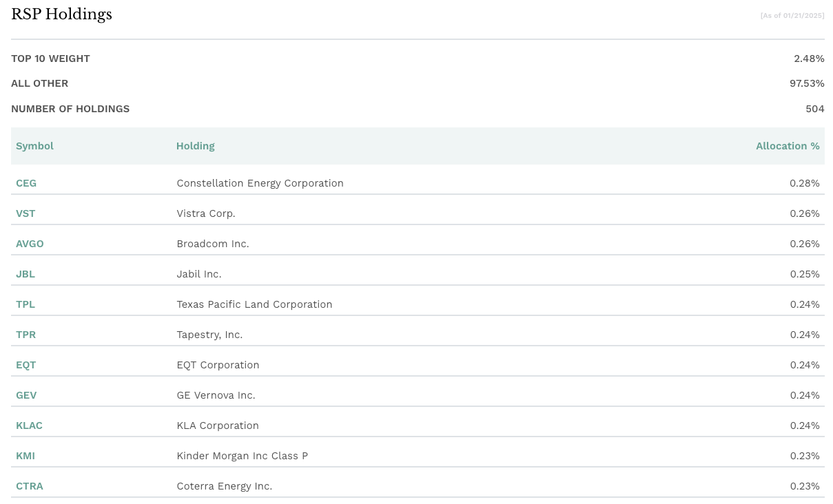Select Coterra Energy Inc. holding name

pos(225,486)
